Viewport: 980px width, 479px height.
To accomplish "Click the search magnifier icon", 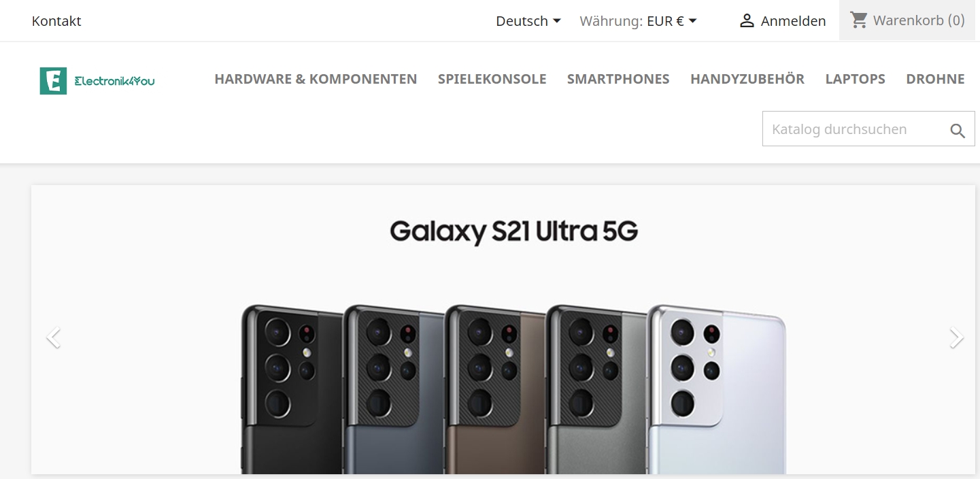I will (x=958, y=131).
